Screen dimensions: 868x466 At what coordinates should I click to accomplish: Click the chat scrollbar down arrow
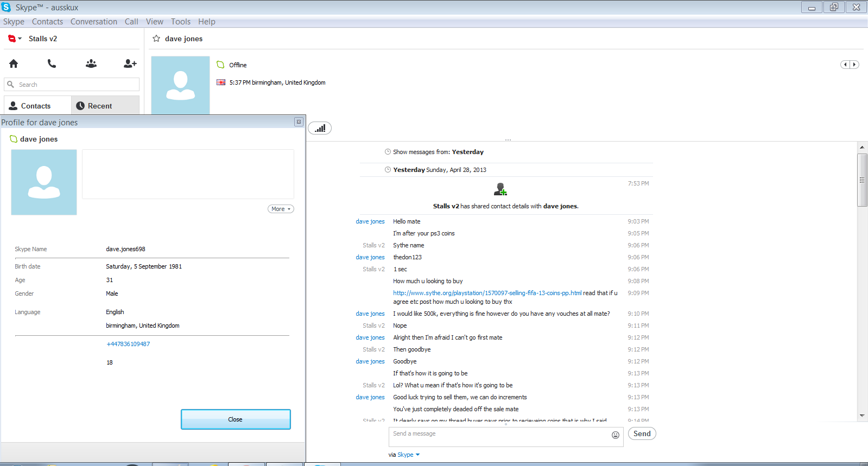coord(862,416)
